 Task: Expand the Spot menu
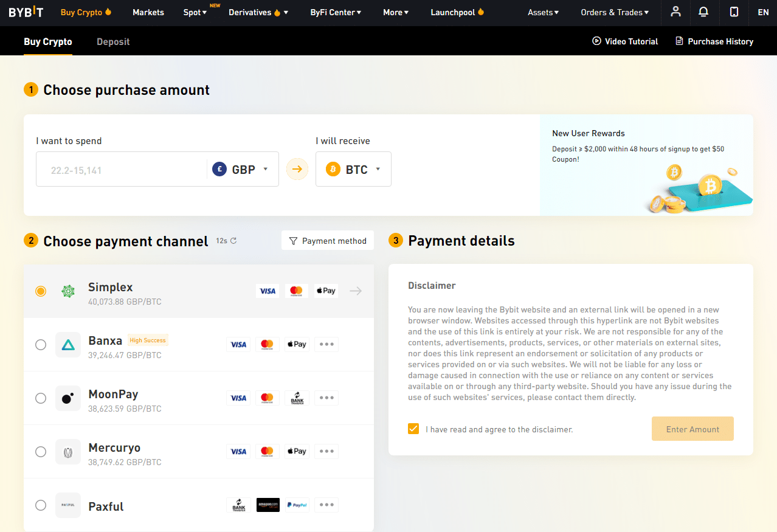click(195, 12)
